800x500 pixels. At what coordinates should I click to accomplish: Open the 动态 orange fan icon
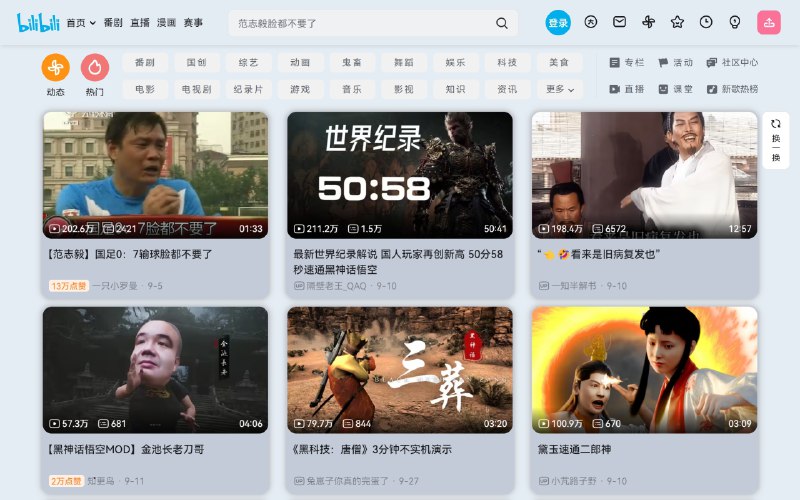55,68
